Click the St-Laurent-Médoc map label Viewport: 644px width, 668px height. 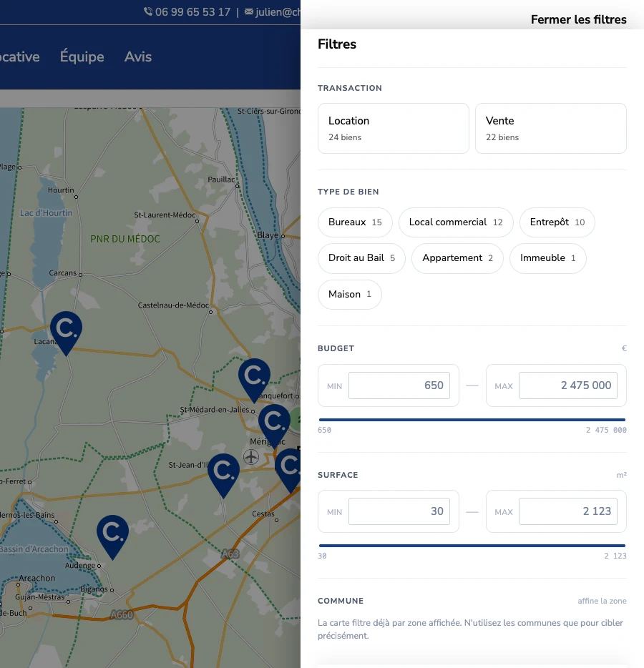[x=165, y=215]
